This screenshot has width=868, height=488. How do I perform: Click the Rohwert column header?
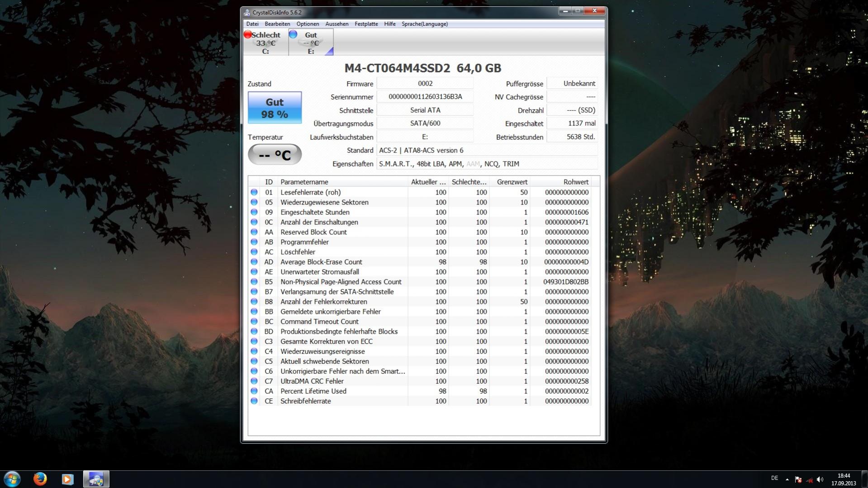(560, 182)
